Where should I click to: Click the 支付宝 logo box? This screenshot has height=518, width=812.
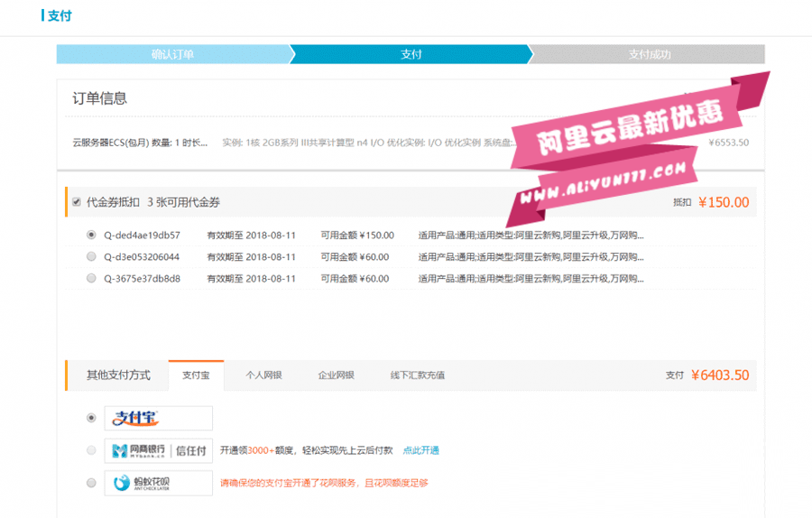[x=159, y=418]
